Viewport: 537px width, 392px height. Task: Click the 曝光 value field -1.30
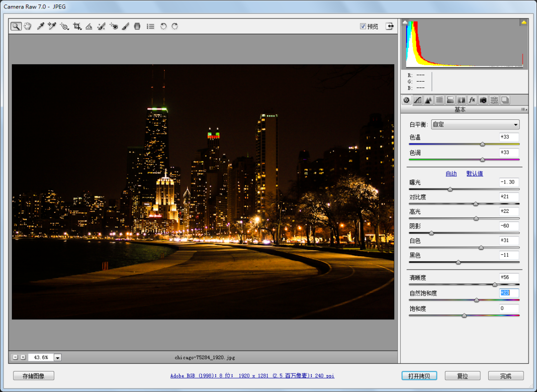pyautogui.click(x=509, y=182)
